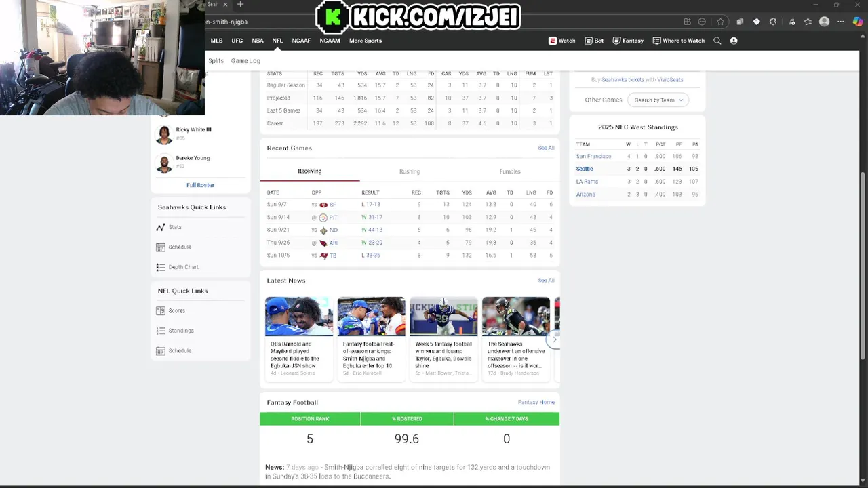Viewport: 868px width, 488px height.
Task: Click the Buccaneers logo in TB row
Action: point(323,256)
